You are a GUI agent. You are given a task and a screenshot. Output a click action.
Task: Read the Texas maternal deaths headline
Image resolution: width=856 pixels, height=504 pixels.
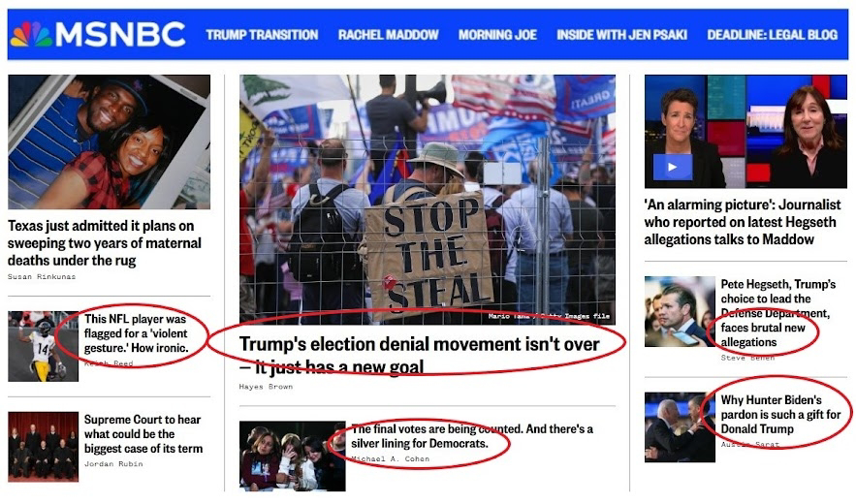click(x=105, y=243)
